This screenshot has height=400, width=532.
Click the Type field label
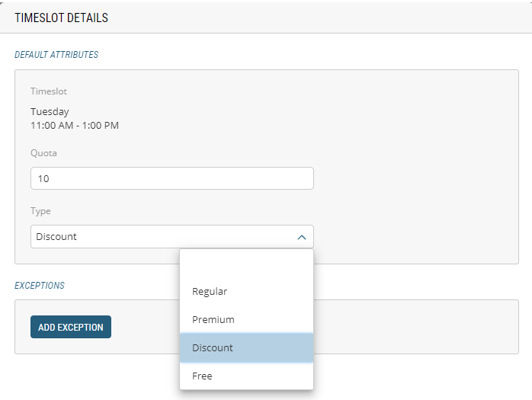click(x=40, y=211)
